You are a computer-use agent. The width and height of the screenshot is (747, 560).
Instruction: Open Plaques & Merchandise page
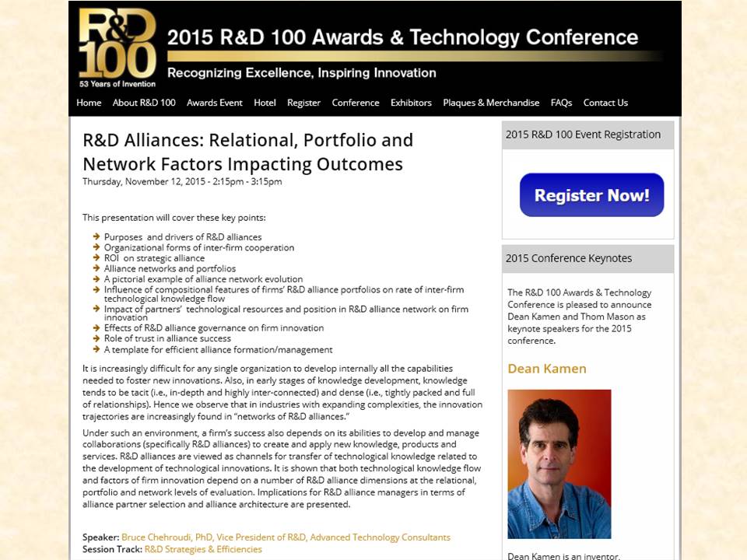click(491, 103)
